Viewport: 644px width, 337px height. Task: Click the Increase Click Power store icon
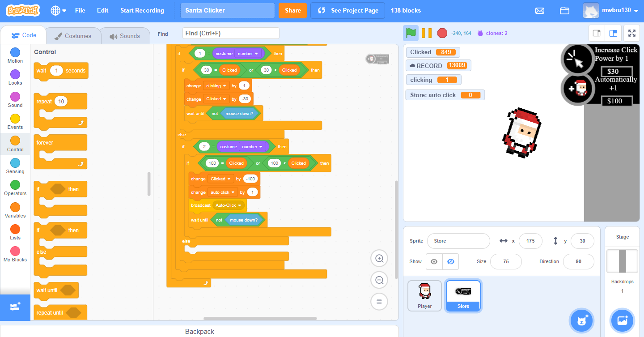[577, 60]
